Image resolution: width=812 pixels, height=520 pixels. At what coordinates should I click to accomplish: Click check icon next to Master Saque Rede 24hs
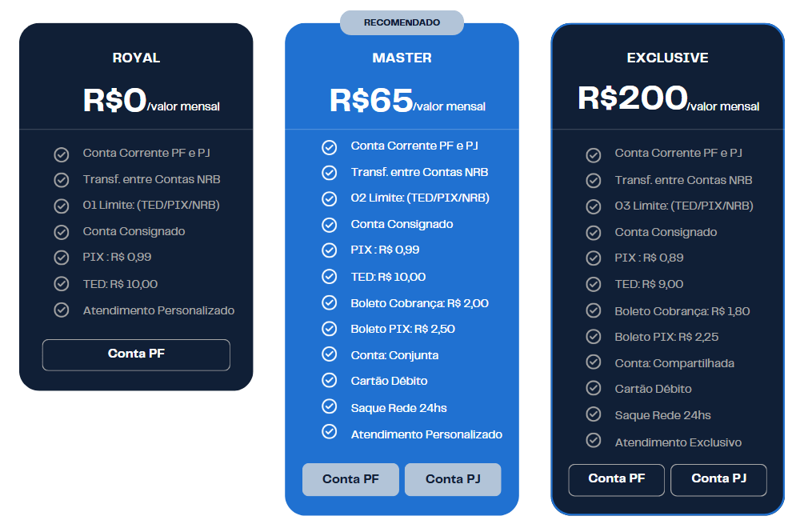point(330,406)
